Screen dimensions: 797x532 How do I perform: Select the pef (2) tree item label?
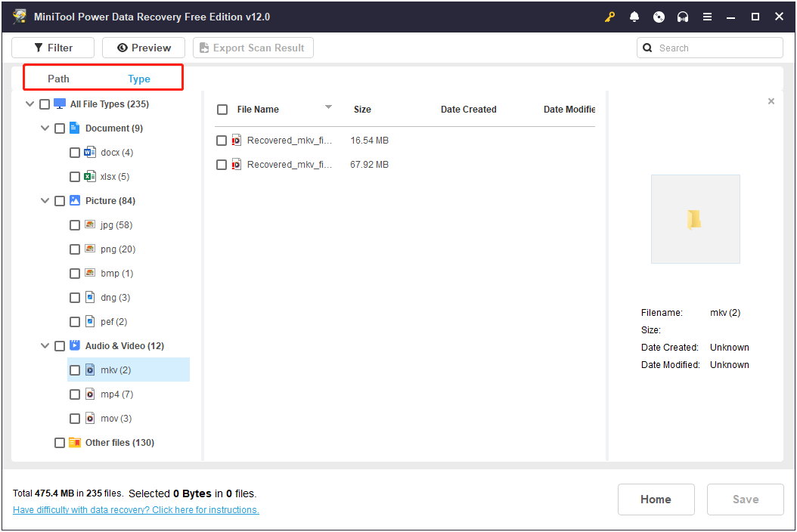114,322
